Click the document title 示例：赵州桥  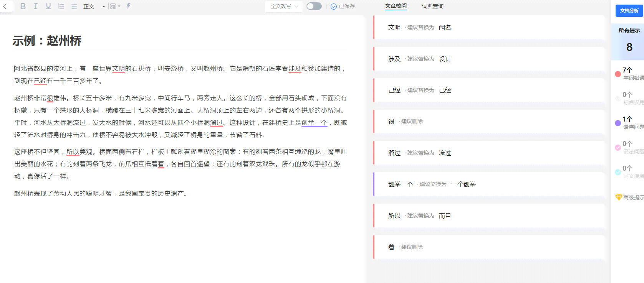click(47, 41)
